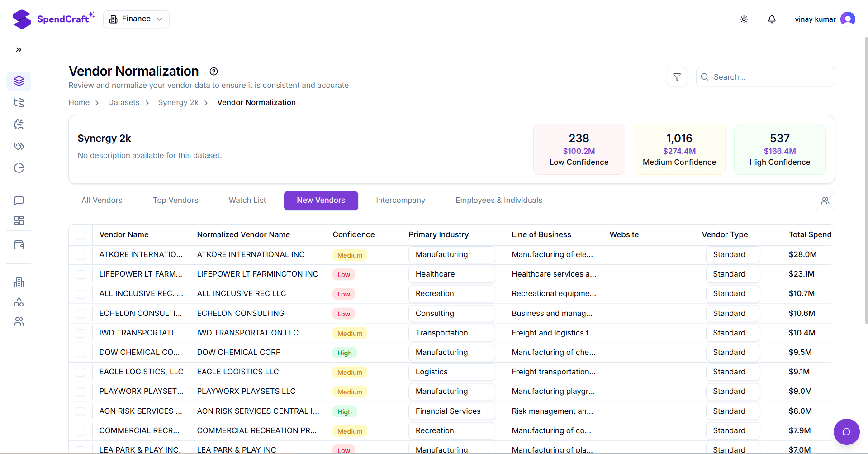Select the checkbox for DOW CHEMICAL CORP row
Viewport: 868px width, 454px height.
click(81, 353)
